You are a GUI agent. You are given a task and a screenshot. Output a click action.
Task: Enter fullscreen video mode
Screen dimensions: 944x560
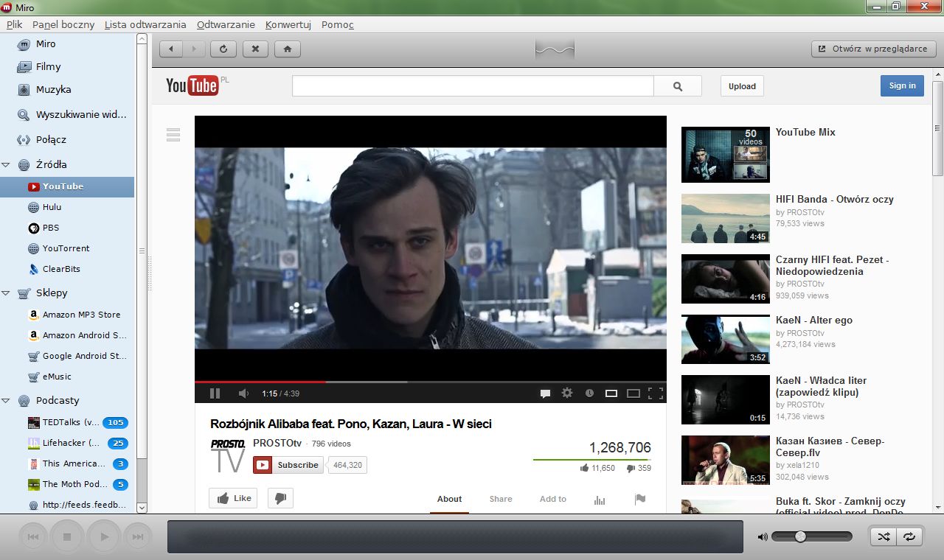click(655, 393)
